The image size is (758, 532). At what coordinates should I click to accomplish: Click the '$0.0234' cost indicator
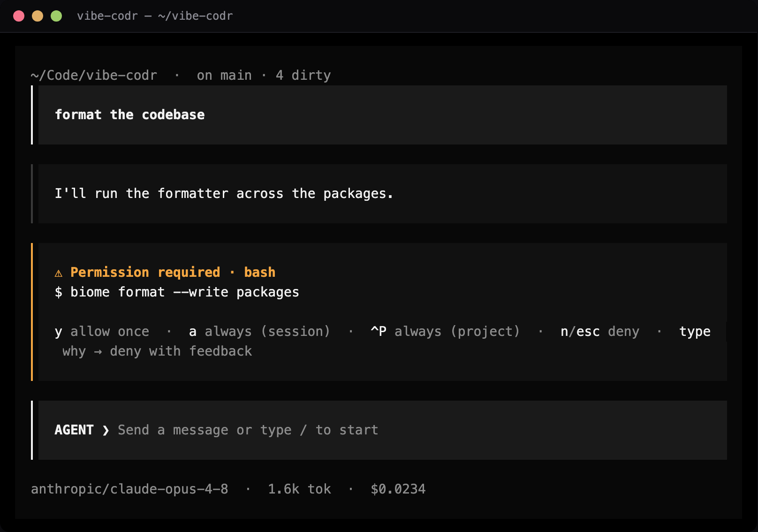[398, 489]
